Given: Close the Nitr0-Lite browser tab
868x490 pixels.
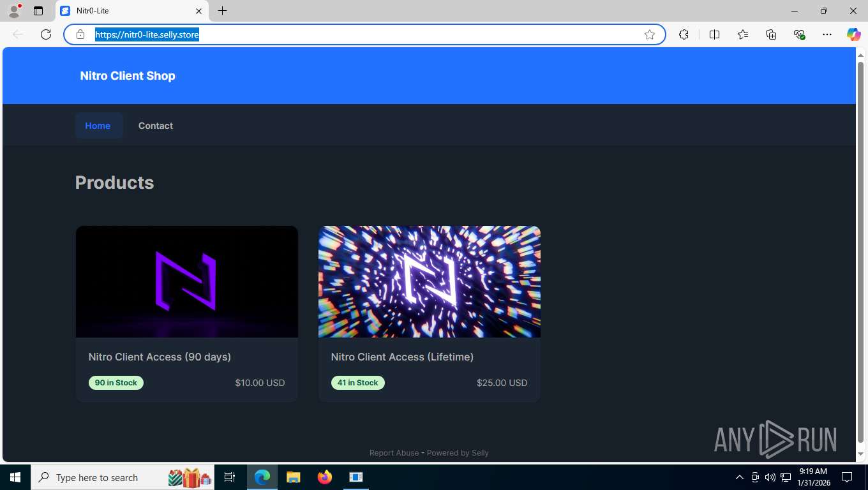Looking at the screenshot, I should point(198,11).
